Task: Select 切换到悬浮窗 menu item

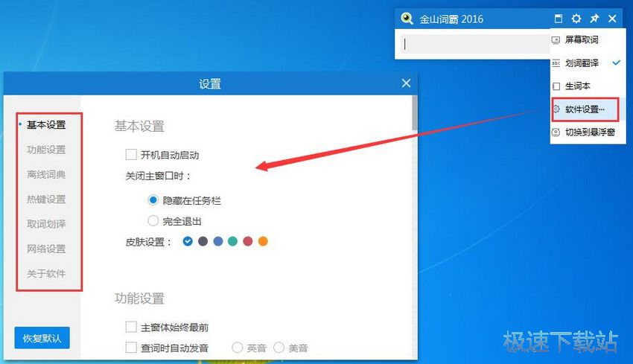Action: click(588, 132)
